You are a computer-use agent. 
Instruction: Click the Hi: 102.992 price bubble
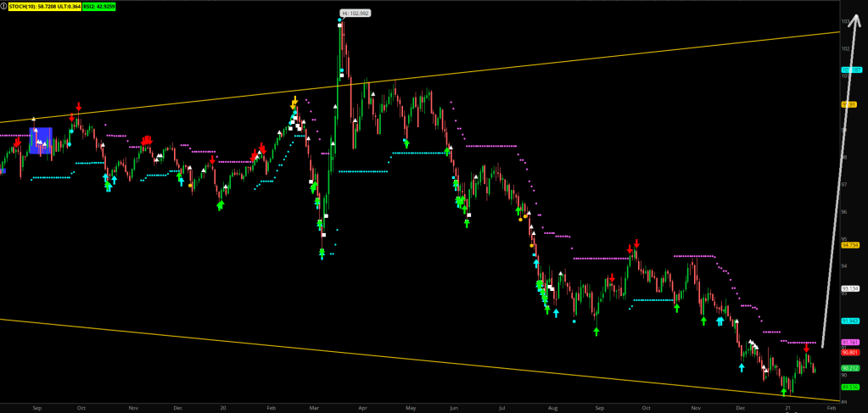pyautogui.click(x=355, y=14)
